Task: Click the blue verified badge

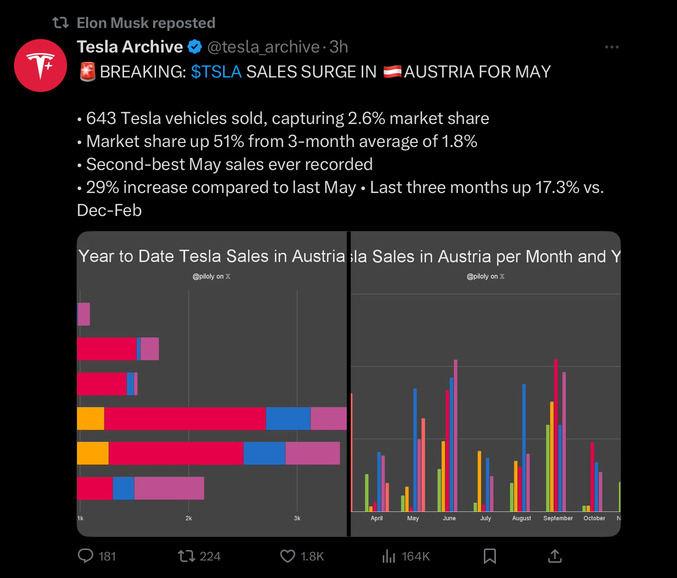Action: click(196, 47)
